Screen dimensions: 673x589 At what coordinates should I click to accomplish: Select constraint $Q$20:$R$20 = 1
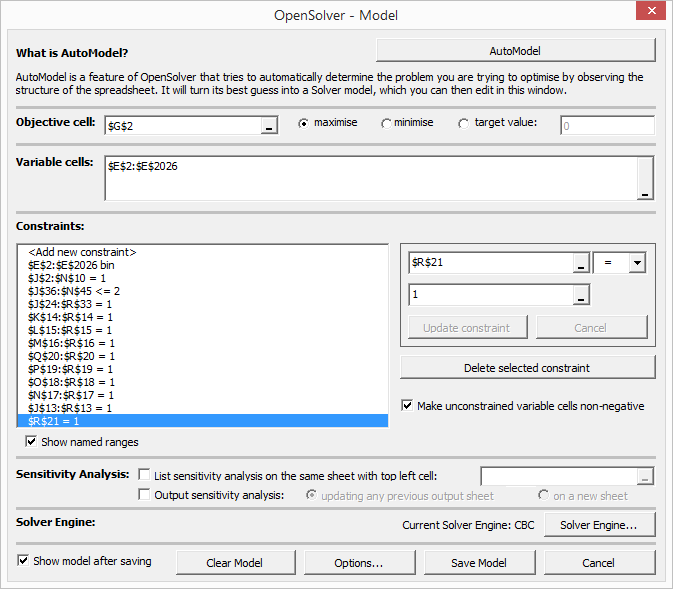click(203, 356)
